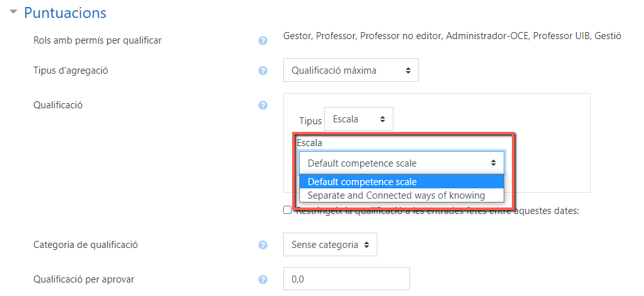Click the Categoria de qualificació label
644x296 pixels.
[85, 245]
